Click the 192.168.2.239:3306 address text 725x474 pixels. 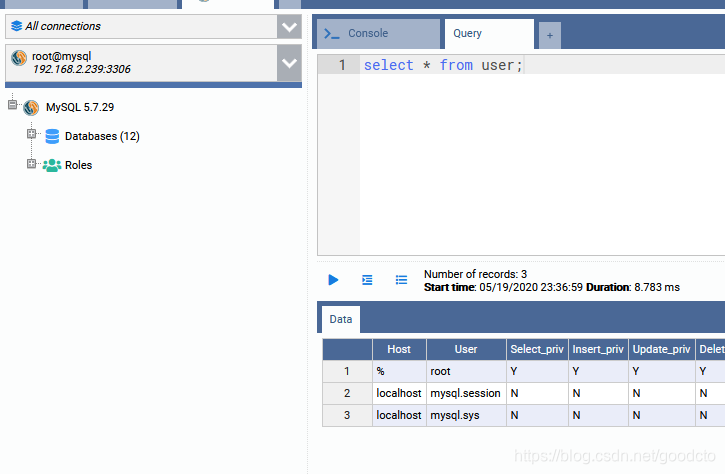click(x=82, y=69)
